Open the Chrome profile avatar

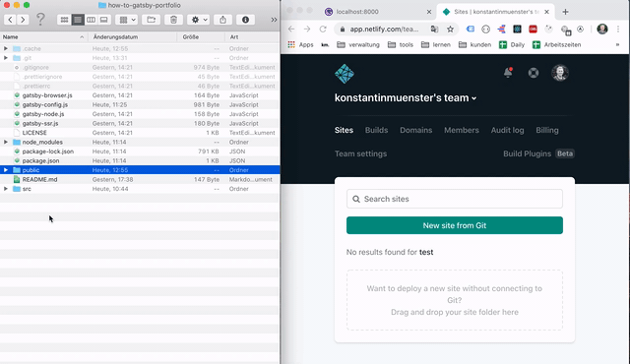(602, 29)
